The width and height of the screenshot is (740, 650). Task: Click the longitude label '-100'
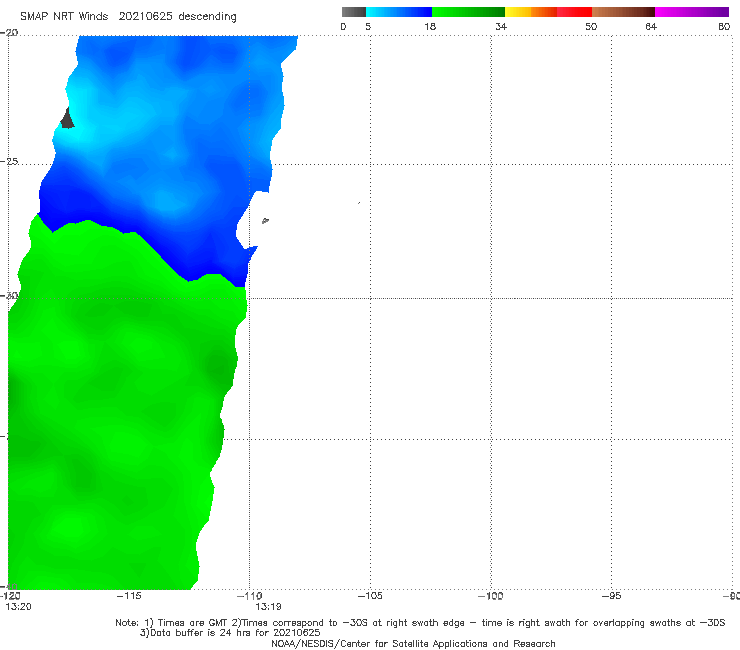point(491,596)
